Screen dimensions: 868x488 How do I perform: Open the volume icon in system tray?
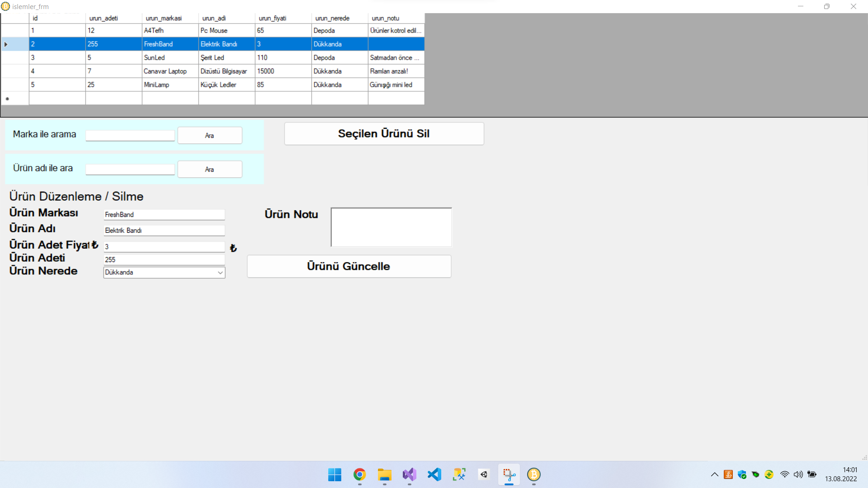click(x=798, y=474)
